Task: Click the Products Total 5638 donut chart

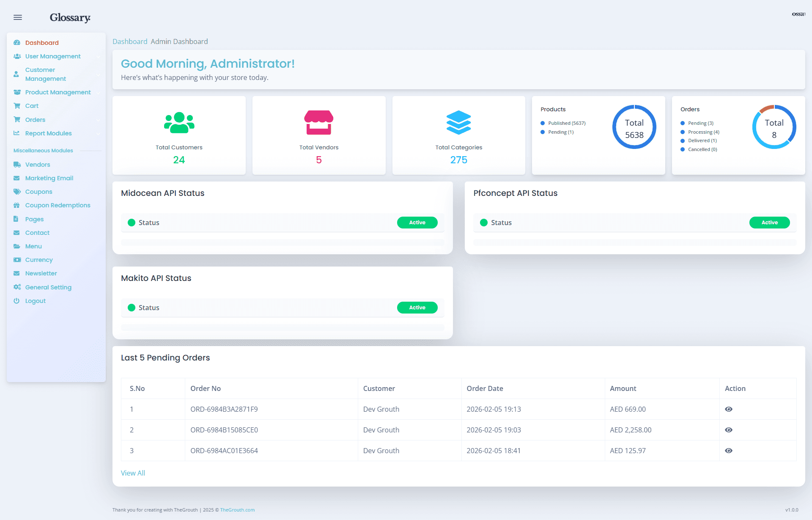Action: 634,127
